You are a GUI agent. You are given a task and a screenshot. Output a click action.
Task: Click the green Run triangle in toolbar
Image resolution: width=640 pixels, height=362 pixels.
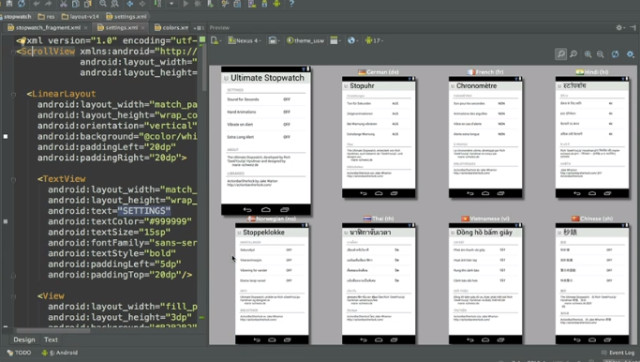pyautogui.click(x=186, y=4)
